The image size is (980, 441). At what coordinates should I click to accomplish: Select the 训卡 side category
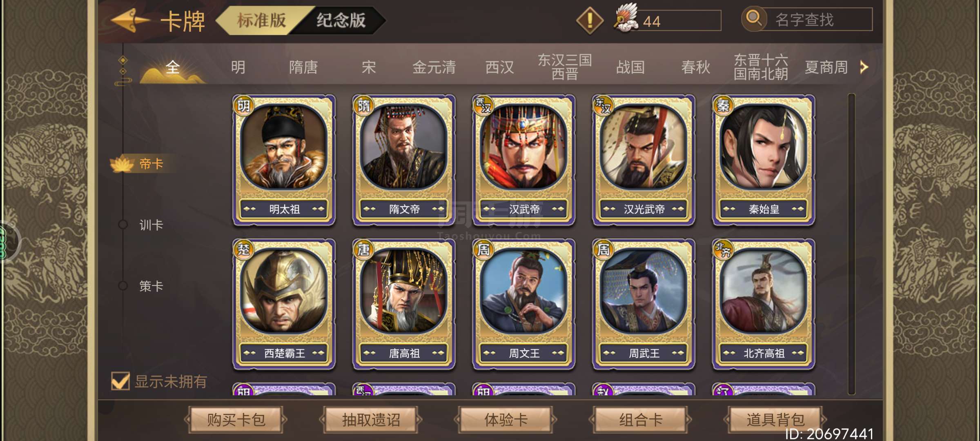tap(151, 225)
